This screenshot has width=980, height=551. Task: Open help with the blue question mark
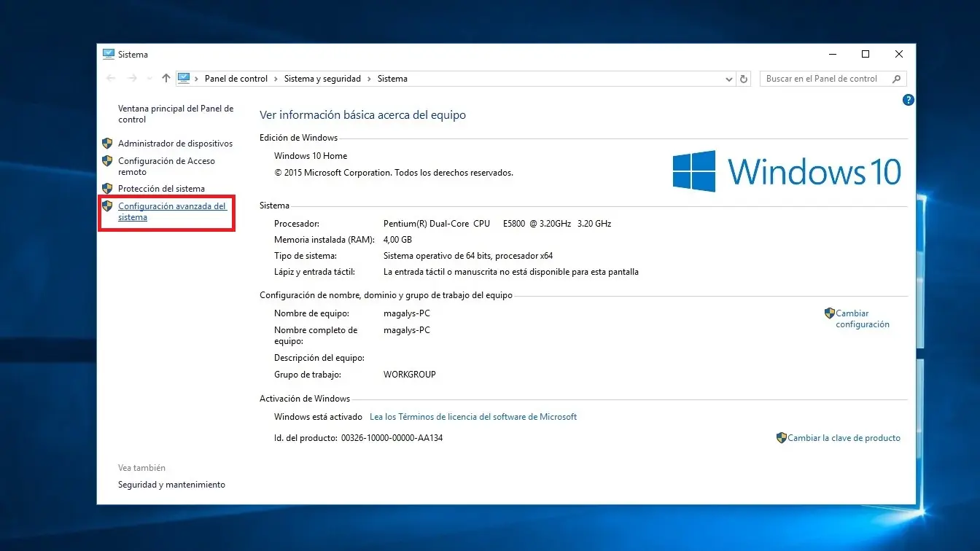coord(909,100)
